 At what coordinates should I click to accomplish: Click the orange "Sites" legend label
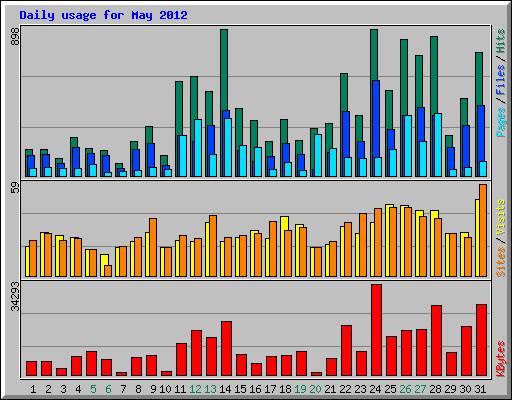click(500, 262)
